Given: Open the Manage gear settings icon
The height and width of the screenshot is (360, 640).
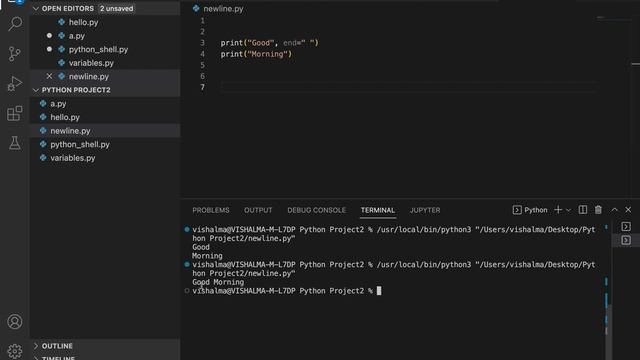Looking at the screenshot, I should pyautogui.click(x=15, y=351).
